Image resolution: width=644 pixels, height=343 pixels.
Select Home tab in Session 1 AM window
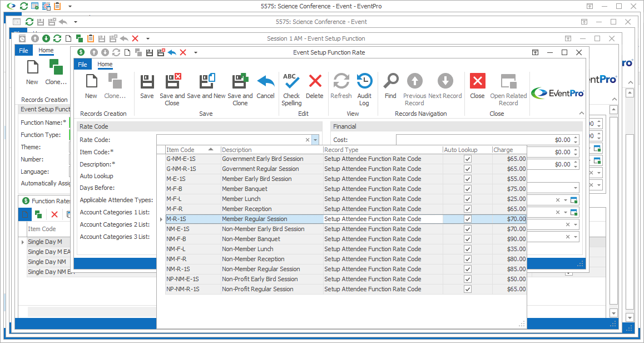pos(46,50)
